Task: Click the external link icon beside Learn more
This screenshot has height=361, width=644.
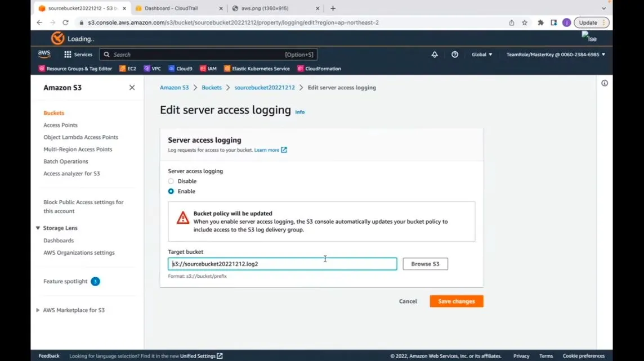Action: click(x=284, y=150)
